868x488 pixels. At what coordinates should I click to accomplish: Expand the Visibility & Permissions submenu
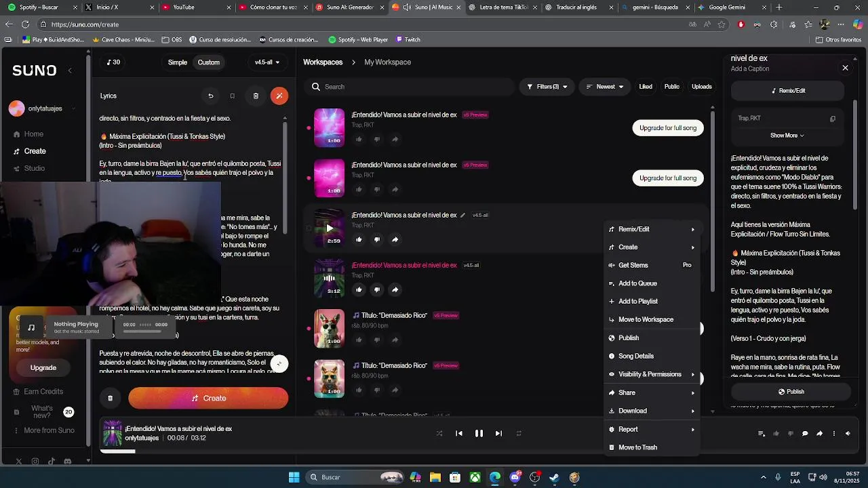[652, 374]
